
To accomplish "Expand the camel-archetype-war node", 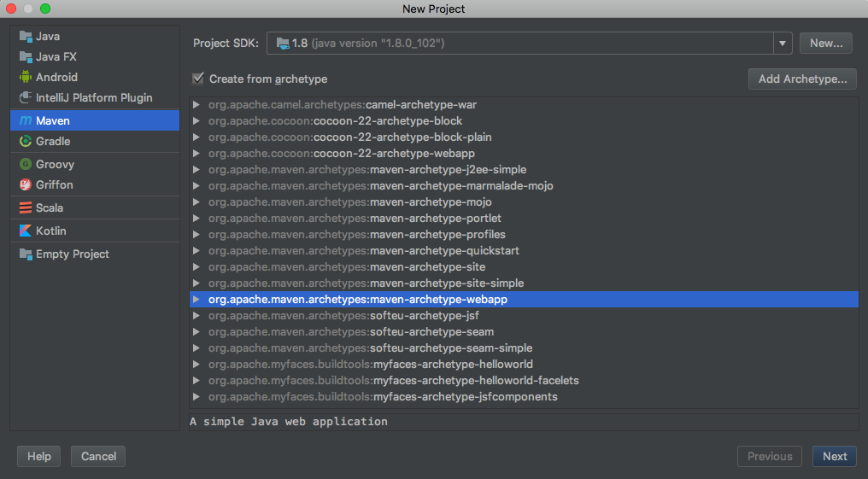I will (x=196, y=104).
